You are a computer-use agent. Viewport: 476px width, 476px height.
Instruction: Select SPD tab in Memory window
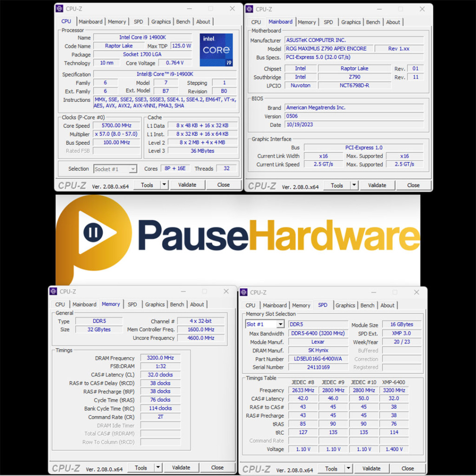[x=132, y=304]
